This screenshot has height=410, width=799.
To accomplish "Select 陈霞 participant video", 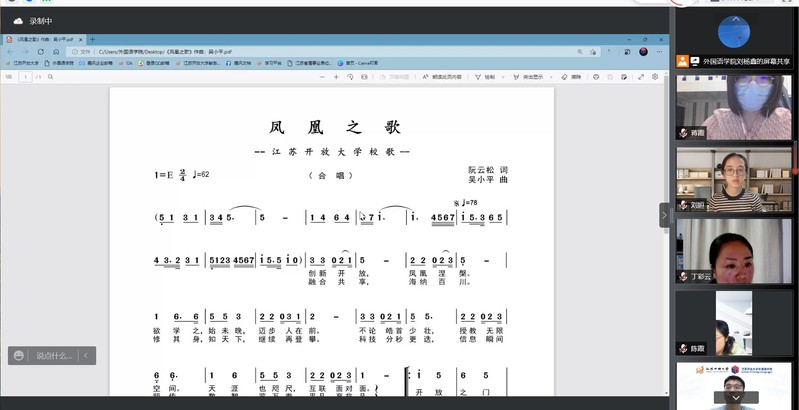I will tap(734, 323).
